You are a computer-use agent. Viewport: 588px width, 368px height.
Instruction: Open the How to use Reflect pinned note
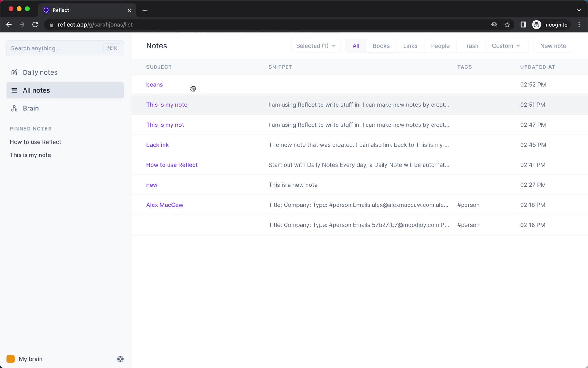[x=36, y=142]
